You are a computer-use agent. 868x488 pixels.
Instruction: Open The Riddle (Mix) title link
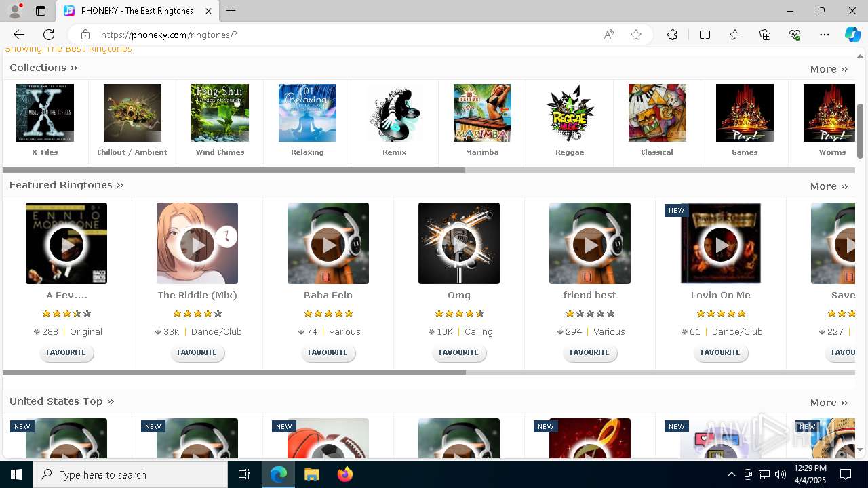click(x=197, y=296)
